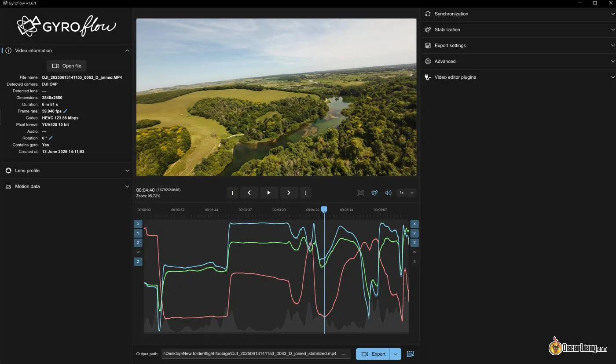Collapse the Video information chevron

point(127,51)
